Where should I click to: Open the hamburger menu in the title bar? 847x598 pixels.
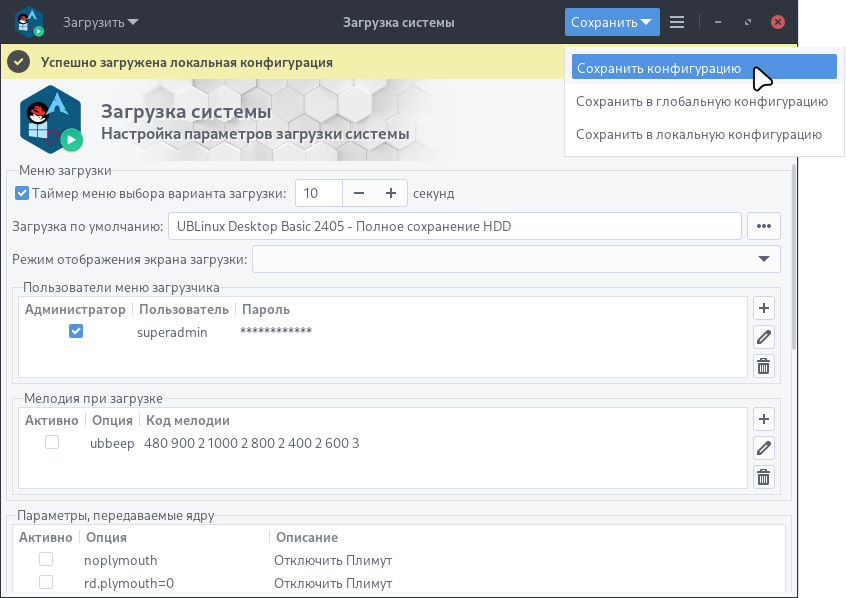[x=677, y=22]
